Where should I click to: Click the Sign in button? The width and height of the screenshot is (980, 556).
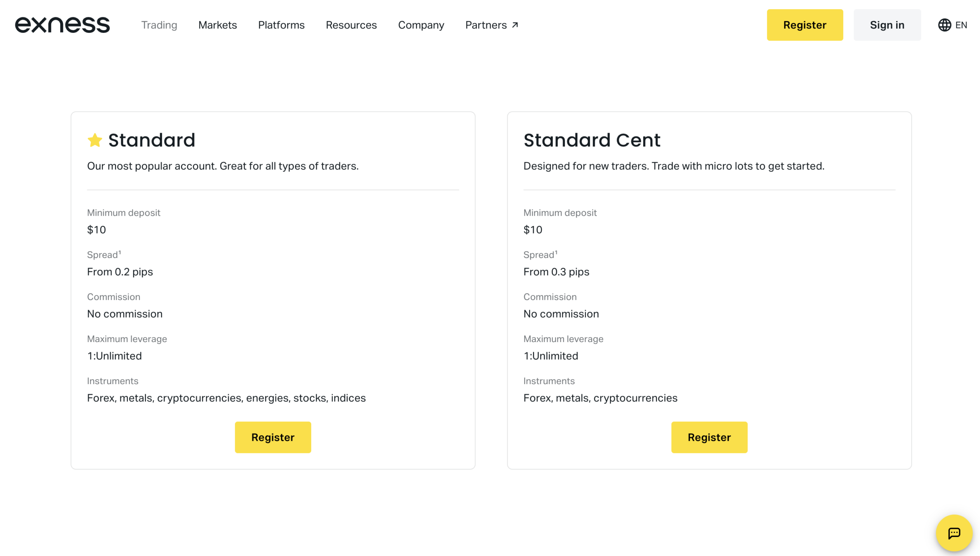887,25
